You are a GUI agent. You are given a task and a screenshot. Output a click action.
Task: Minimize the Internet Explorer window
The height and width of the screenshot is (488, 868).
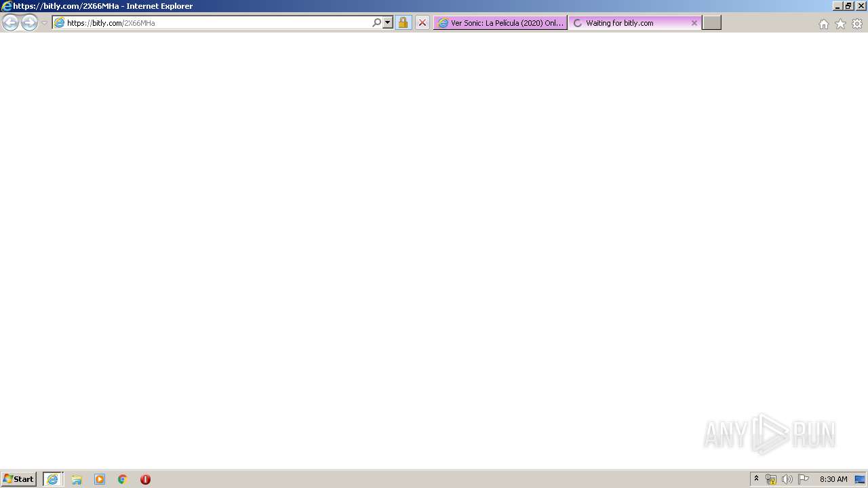point(837,6)
